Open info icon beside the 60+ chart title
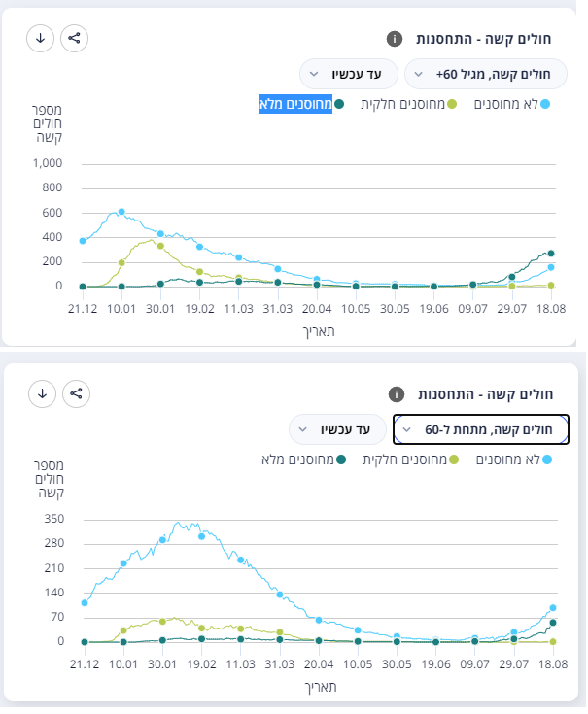This screenshot has width=588, height=714. point(394,39)
